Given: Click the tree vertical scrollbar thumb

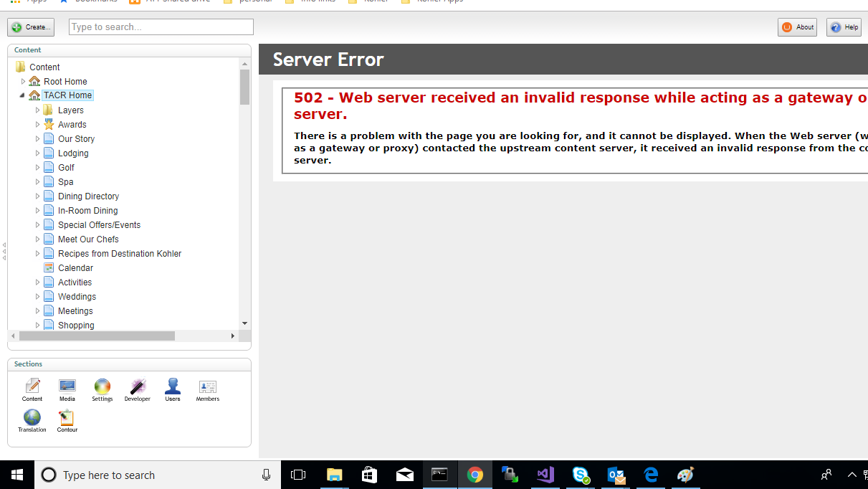Looking at the screenshot, I should [244, 87].
